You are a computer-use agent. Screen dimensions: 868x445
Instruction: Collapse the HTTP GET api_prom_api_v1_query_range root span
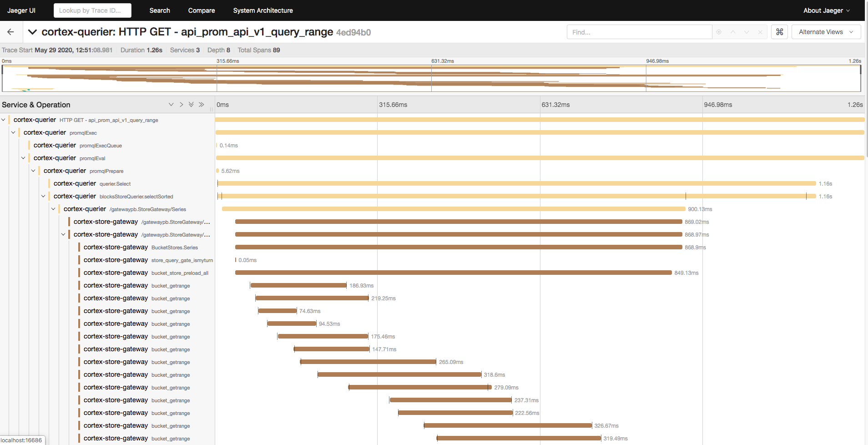tap(4, 120)
